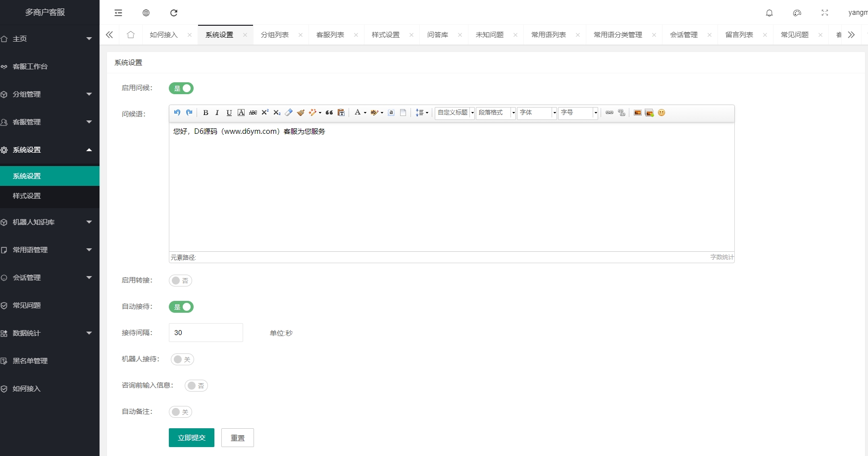Apply italic formatting in editor toolbar
This screenshot has height=456, width=868.
coord(217,113)
